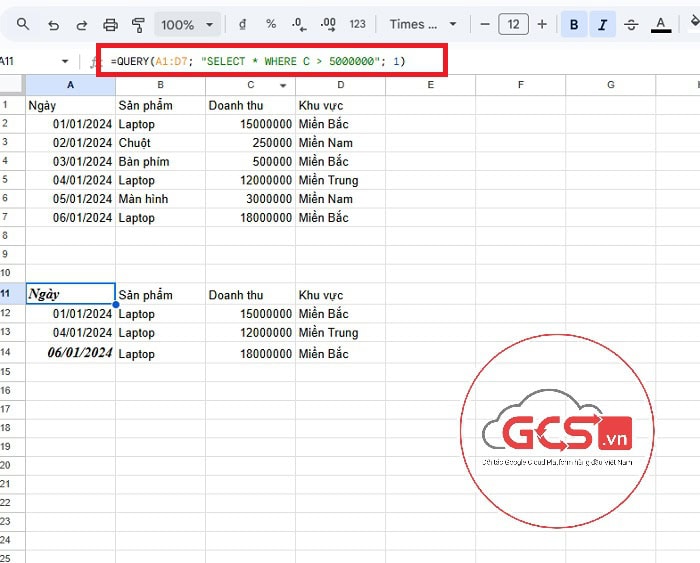Open filter menu in column C header
Screen dimensions: 700x563
283,86
